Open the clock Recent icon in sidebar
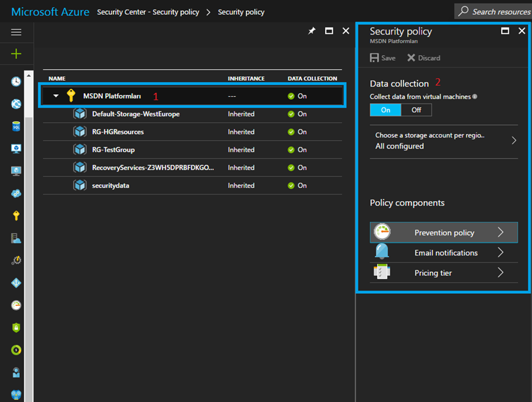This screenshot has height=402, width=532. pos(16,81)
